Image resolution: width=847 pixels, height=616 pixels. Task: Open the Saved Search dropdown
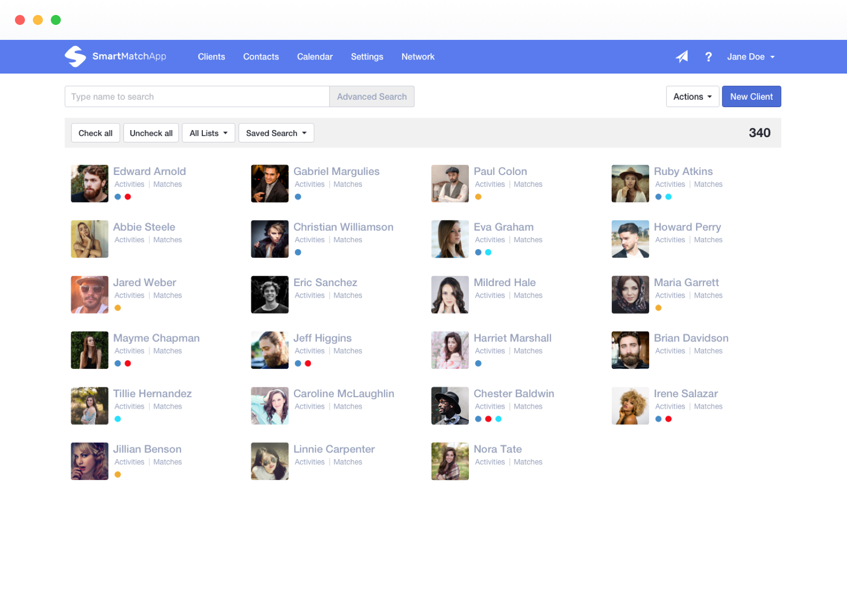(x=276, y=133)
